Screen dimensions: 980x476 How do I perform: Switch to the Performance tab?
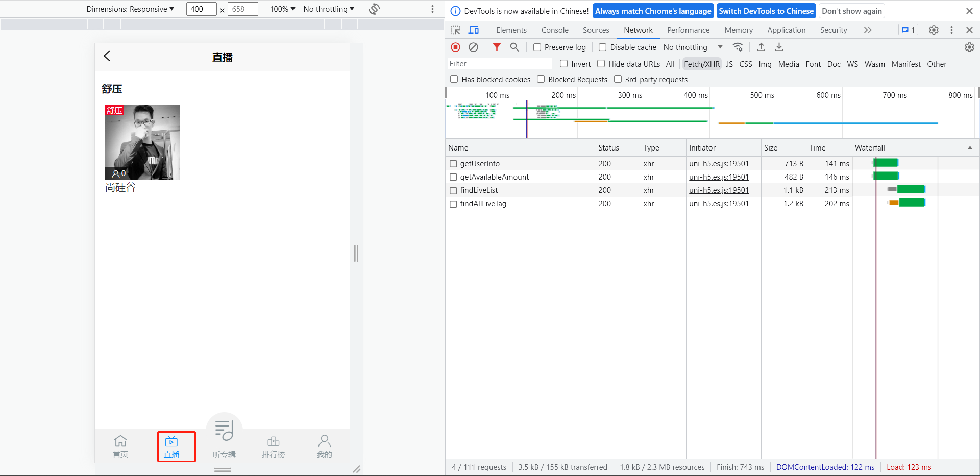(688, 30)
